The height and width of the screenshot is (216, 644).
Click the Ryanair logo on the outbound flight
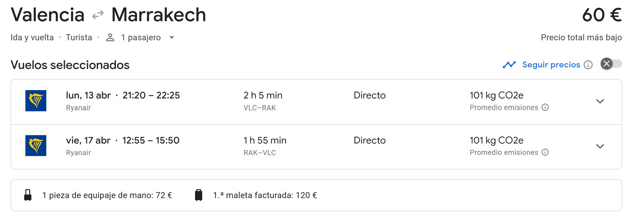pos(36,101)
